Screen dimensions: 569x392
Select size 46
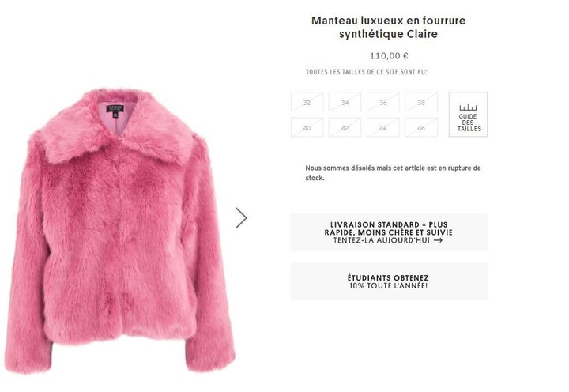click(421, 127)
